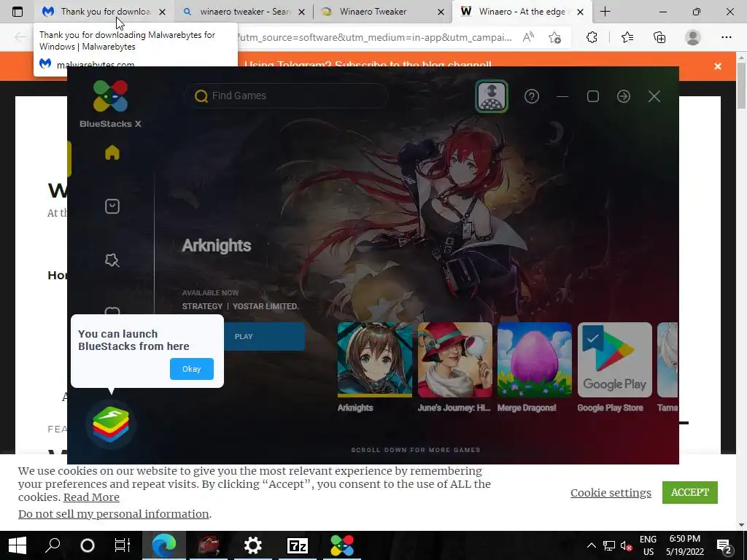Open Edge Favorites list icon
Screen dimensions: 747x560
pyautogui.click(x=627, y=37)
